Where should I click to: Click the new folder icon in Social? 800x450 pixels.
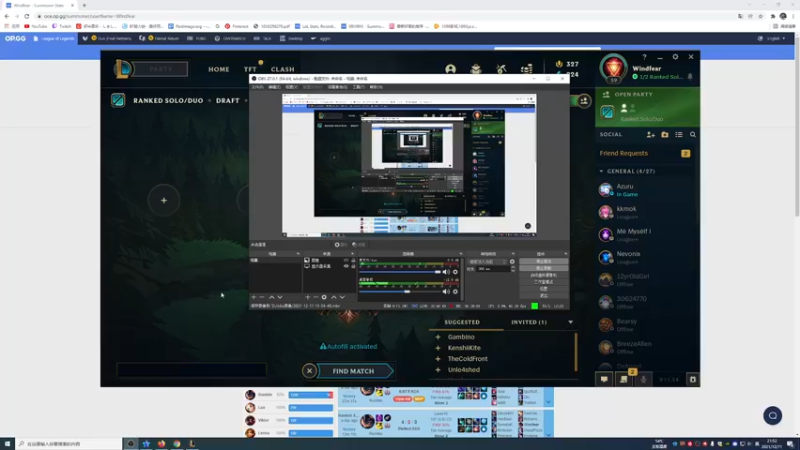665,135
